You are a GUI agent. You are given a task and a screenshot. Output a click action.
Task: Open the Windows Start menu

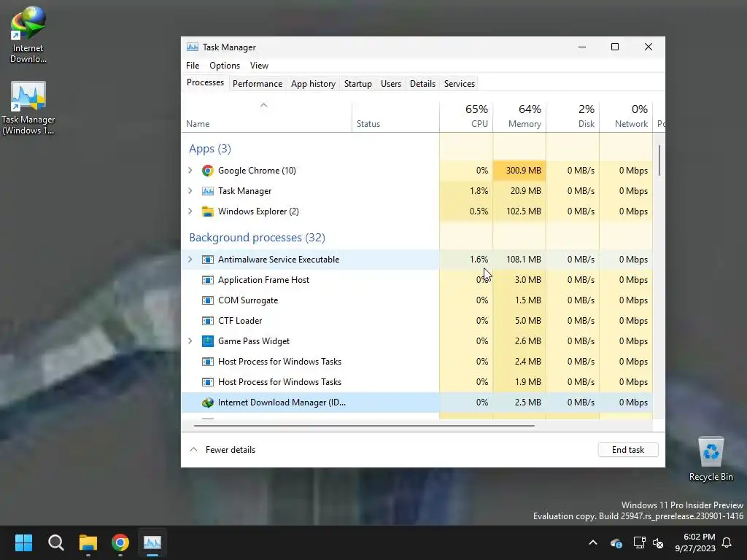point(23,542)
